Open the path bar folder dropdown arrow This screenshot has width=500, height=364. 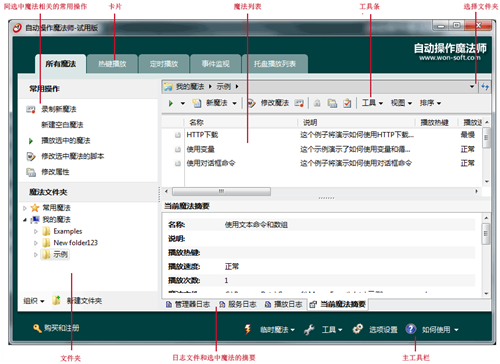point(472,87)
